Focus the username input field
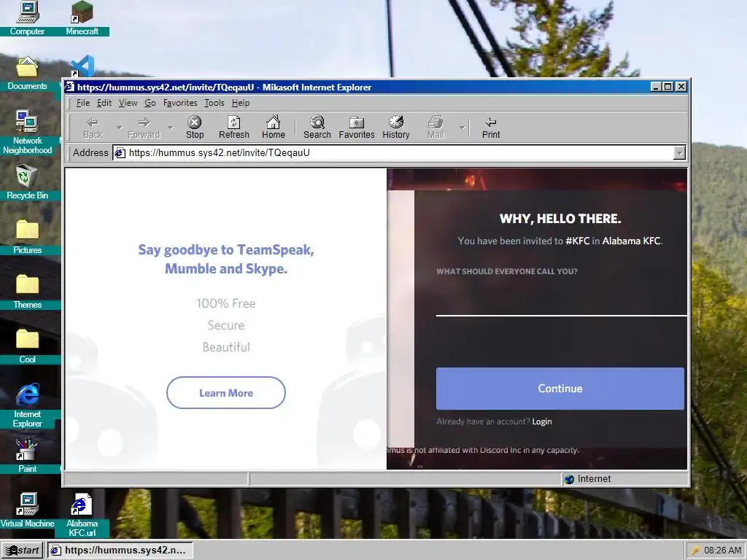Image resolution: width=747 pixels, height=560 pixels. click(561, 300)
